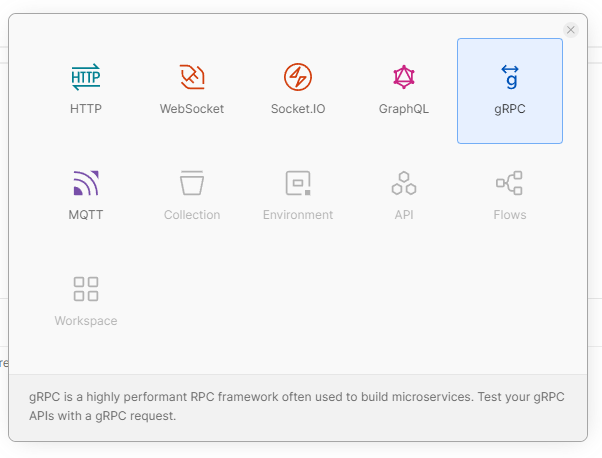The image size is (602, 458).
Task: Click the Environment icon
Action: click(x=298, y=183)
